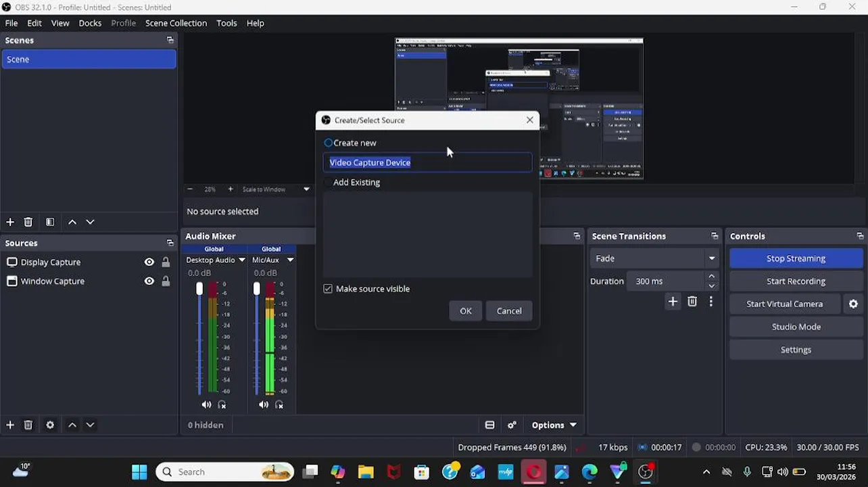Zoom out preview with the minus icon
Viewport: 868px width, 487px height.
coord(190,189)
